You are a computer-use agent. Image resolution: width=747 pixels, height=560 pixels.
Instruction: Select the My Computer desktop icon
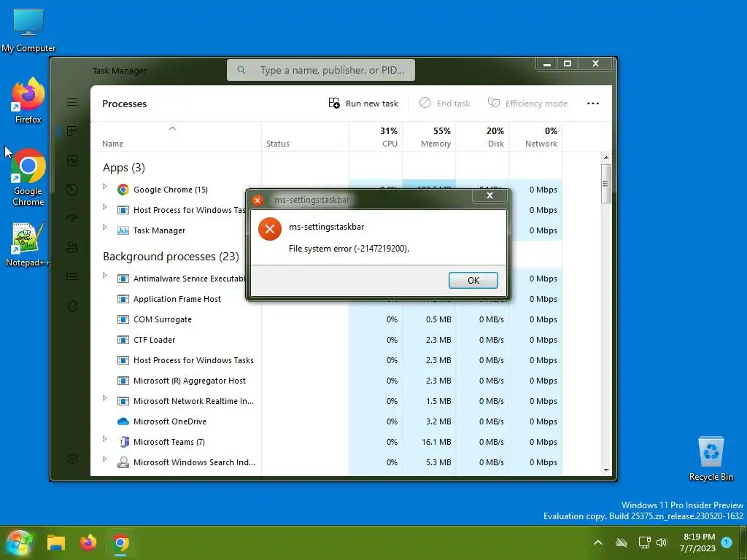pos(28,30)
